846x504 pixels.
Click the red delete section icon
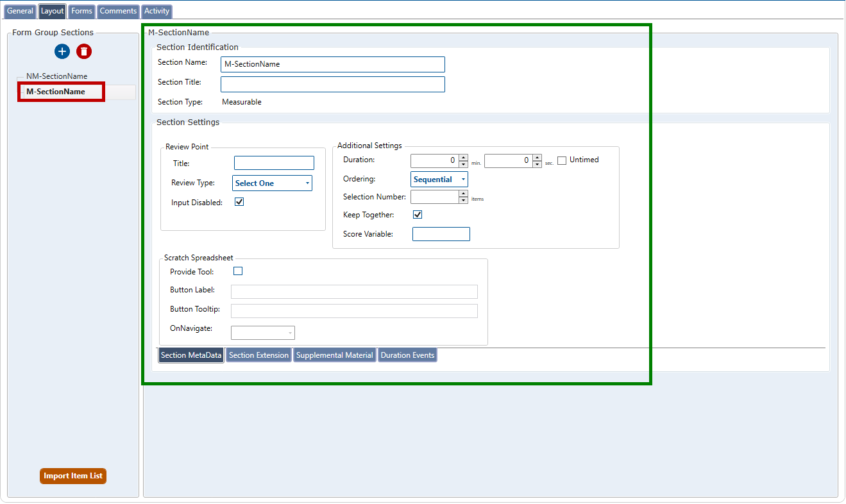pos(84,52)
